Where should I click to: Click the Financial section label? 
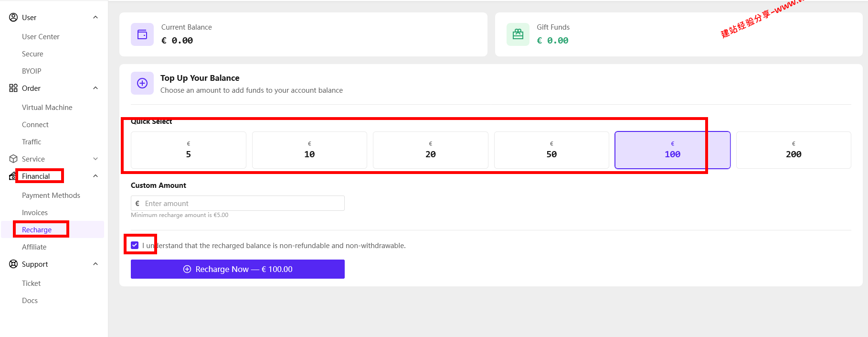click(x=36, y=176)
